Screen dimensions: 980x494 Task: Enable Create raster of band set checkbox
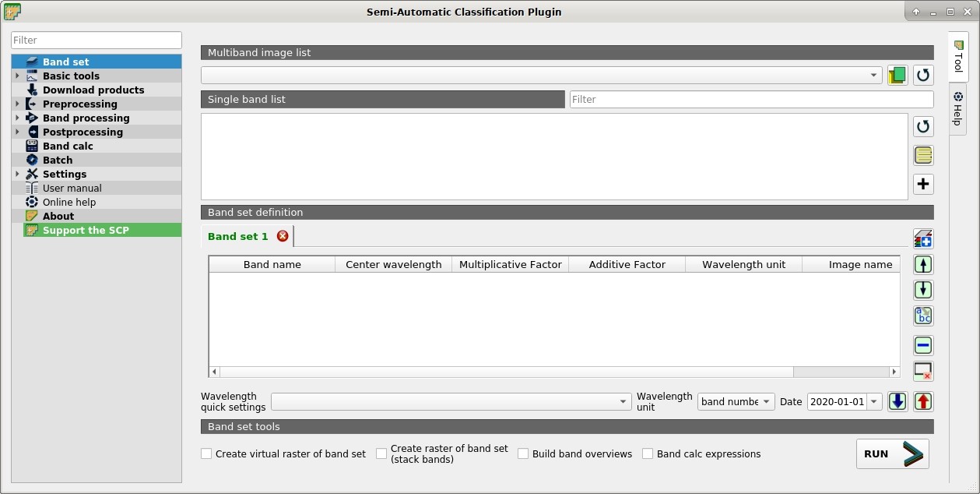[x=381, y=453]
